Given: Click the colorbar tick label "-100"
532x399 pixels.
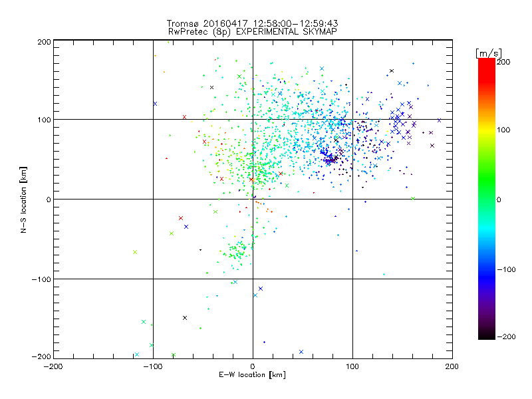Looking at the screenshot, I should (x=506, y=269).
